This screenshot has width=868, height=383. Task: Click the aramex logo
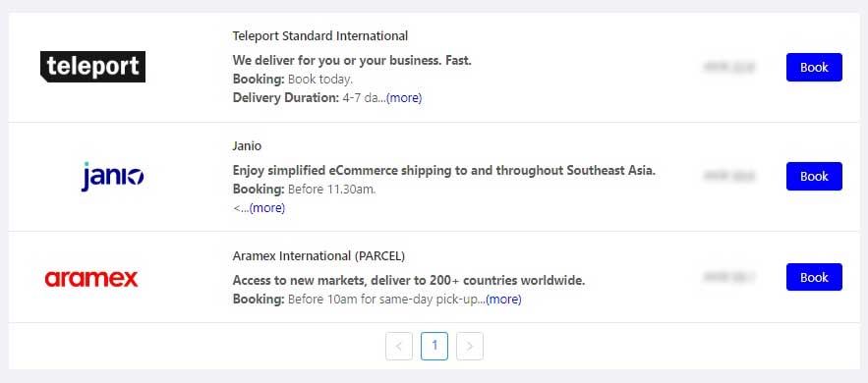(x=90, y=278)
